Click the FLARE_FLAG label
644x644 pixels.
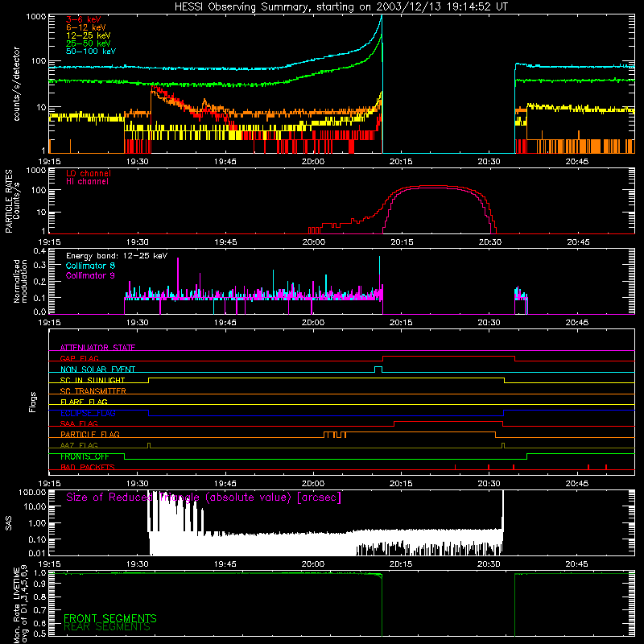[84, 402]
